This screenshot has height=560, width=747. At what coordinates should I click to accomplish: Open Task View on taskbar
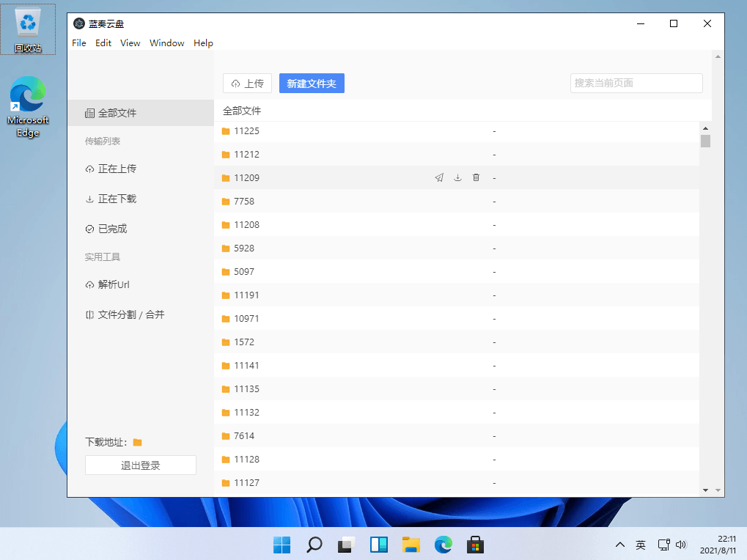tap(346, 545)
